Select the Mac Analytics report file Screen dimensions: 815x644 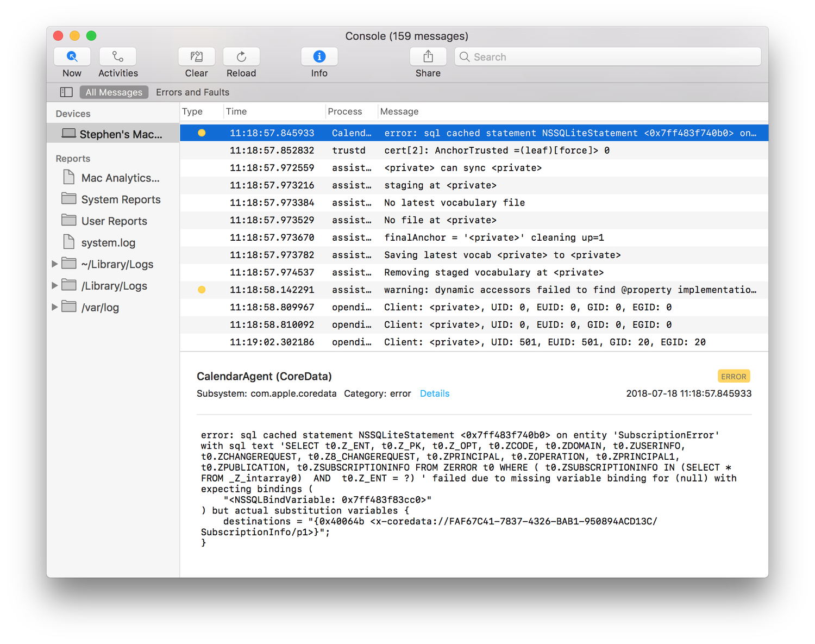(x=120, y=178)
